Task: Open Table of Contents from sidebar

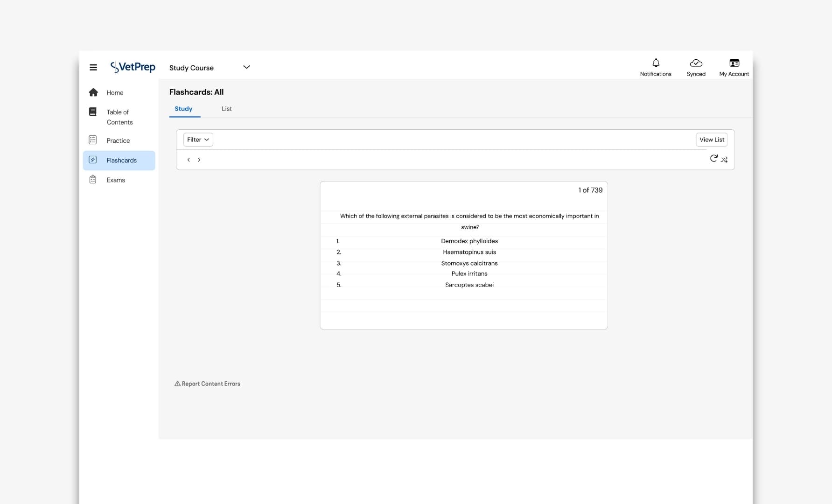Action: point(93,112)
